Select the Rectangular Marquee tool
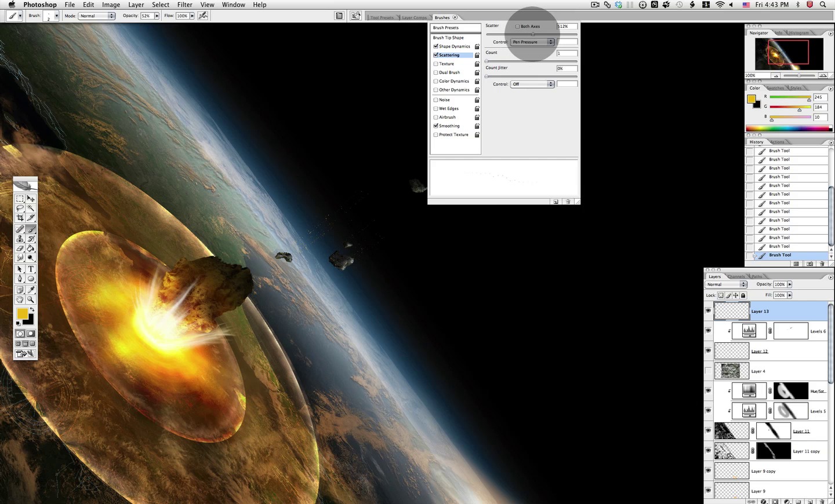 tap(20, 199)
